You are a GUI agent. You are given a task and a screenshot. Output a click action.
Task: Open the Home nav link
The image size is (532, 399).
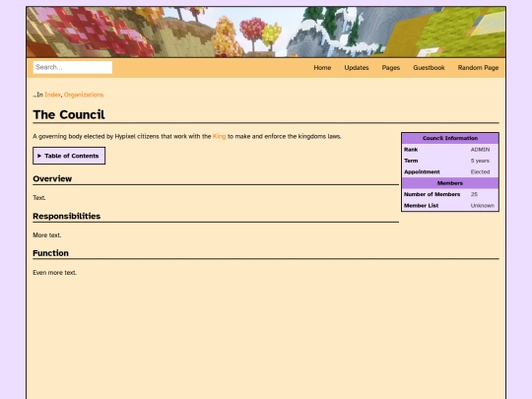tap(322, 68)
